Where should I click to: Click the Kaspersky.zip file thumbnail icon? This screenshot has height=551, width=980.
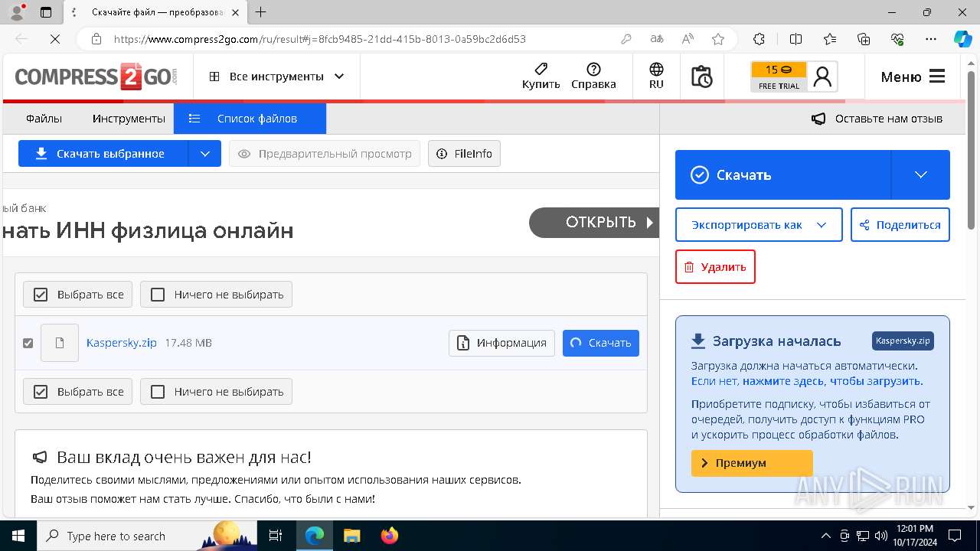coord(60,343)
